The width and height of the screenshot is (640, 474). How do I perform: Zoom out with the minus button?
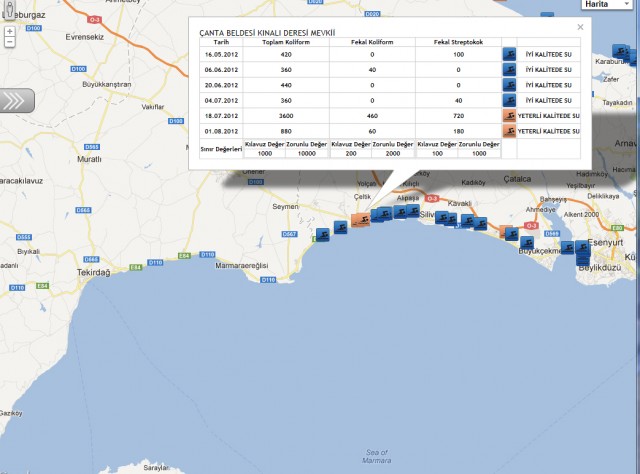(x=9, y=44)
